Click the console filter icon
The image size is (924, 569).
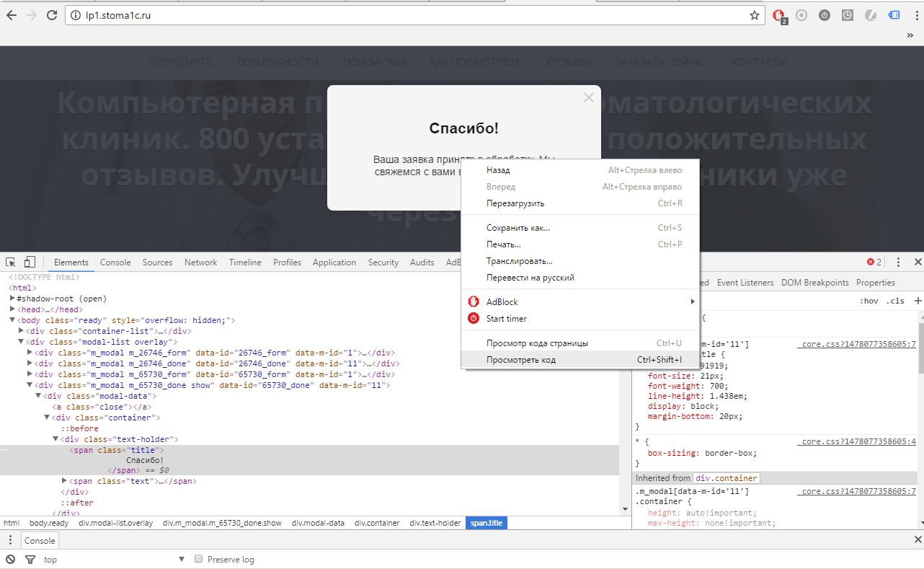click(x=30, y=559)
